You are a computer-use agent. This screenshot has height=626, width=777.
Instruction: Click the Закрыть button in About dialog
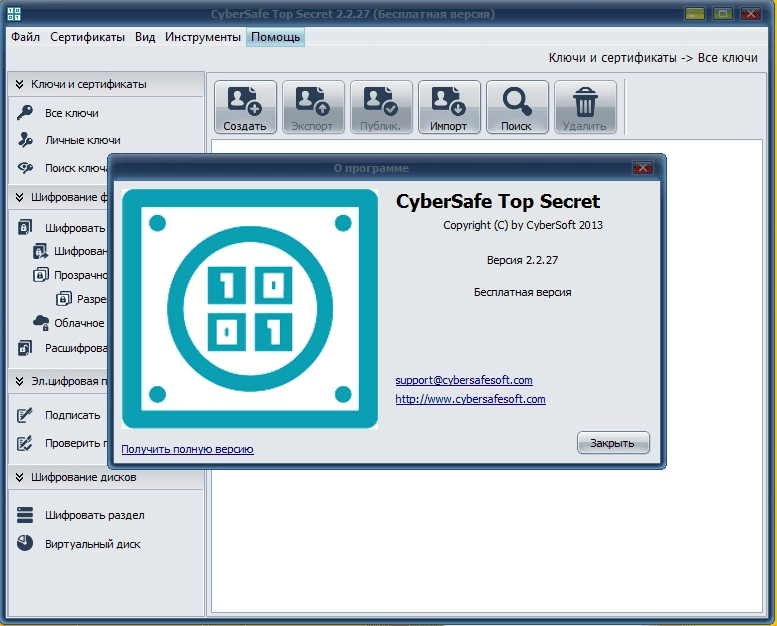tap(613, 443)
